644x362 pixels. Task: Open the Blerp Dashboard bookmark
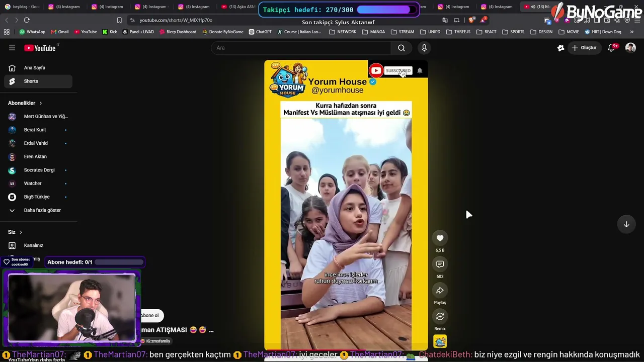point(178,32)
